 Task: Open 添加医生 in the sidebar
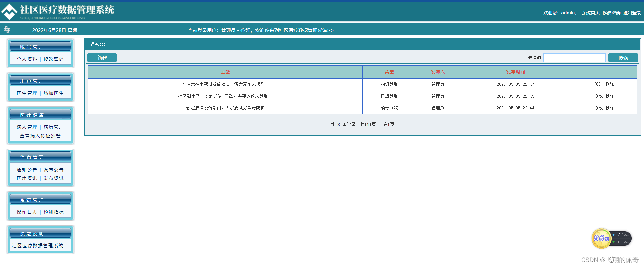coord(53,93)
